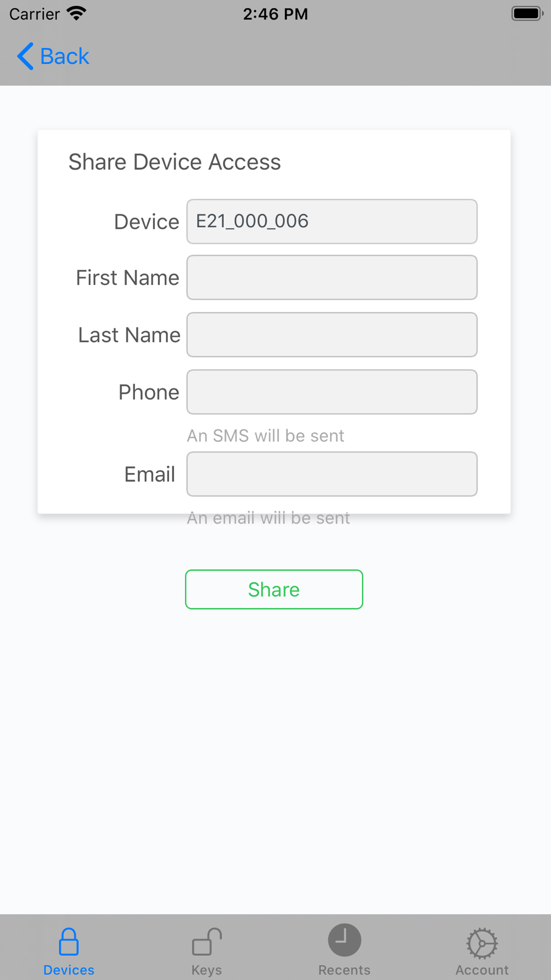Tap the battery indicator icon
Viewport: 551px width, 980px height.
click(527, 13)
